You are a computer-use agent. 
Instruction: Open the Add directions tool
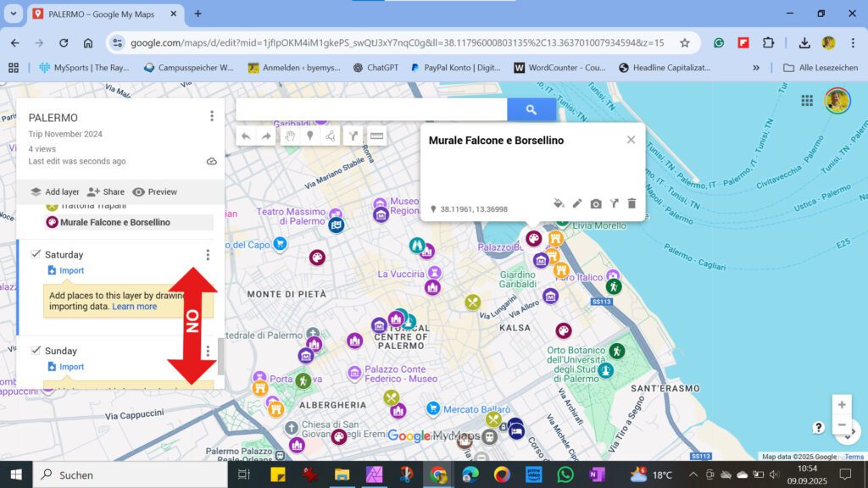coord(353,136)
